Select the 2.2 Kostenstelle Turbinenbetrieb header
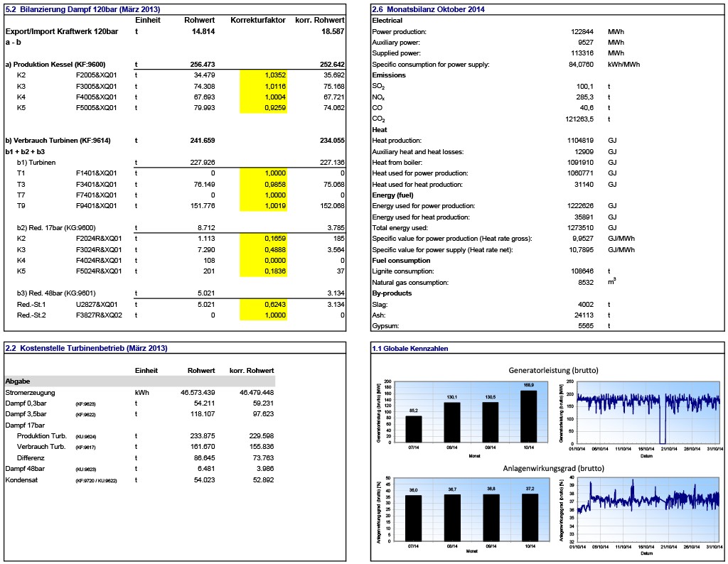 pyautogui.click(x=86, y=348)
